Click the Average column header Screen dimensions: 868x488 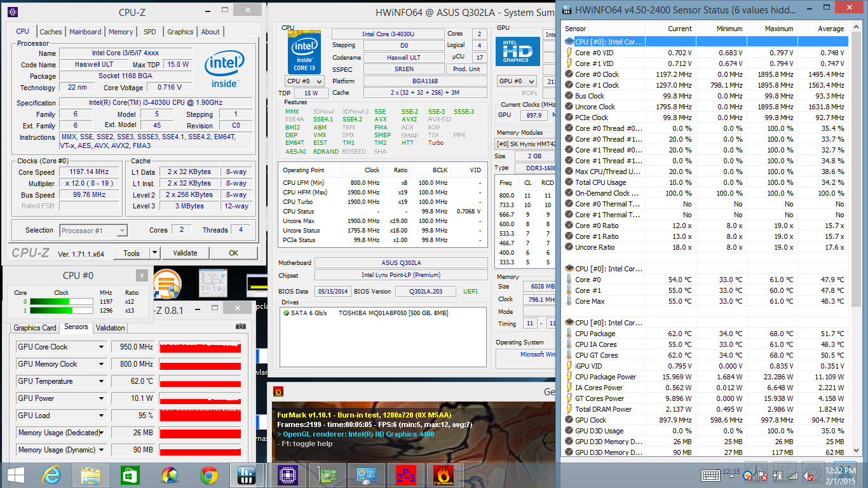pos(823,29)
